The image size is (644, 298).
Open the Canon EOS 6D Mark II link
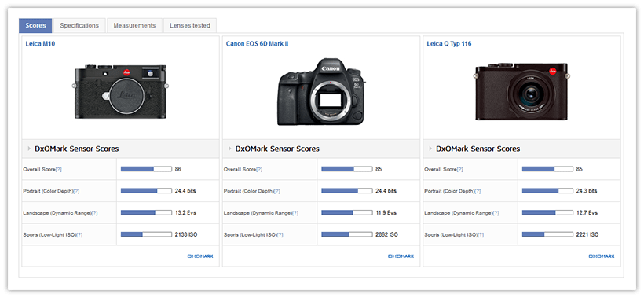[257, 44]
